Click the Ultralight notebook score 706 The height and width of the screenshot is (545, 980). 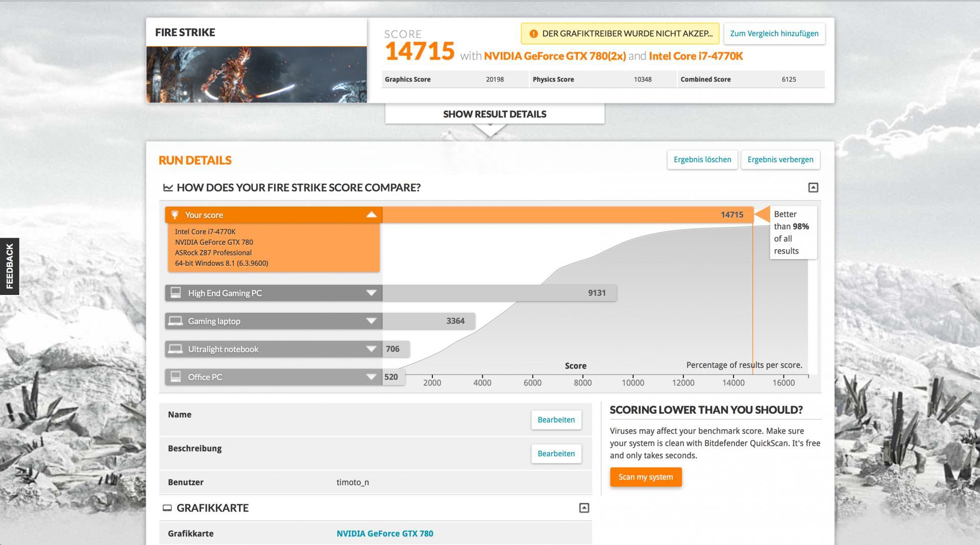(x=393, y=349)
